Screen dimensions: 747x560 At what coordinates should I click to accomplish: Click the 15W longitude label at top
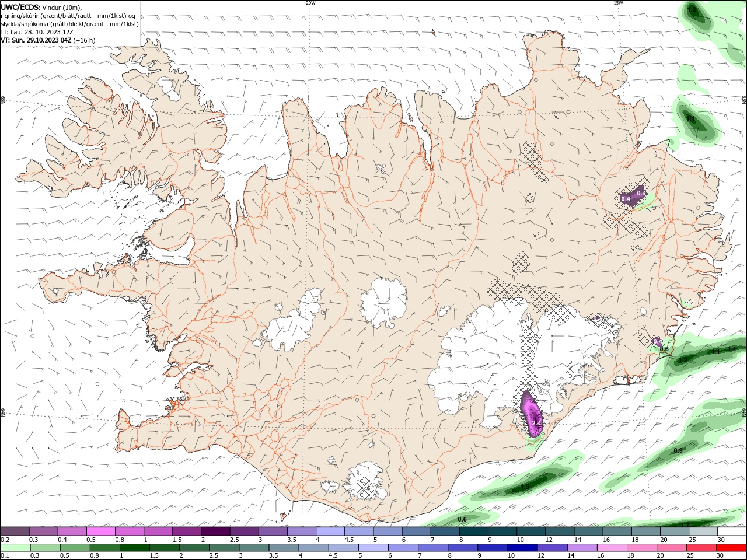618,3
